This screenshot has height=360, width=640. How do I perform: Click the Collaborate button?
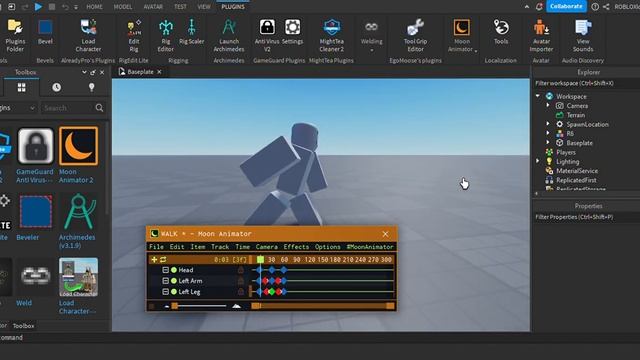point(566,7)
